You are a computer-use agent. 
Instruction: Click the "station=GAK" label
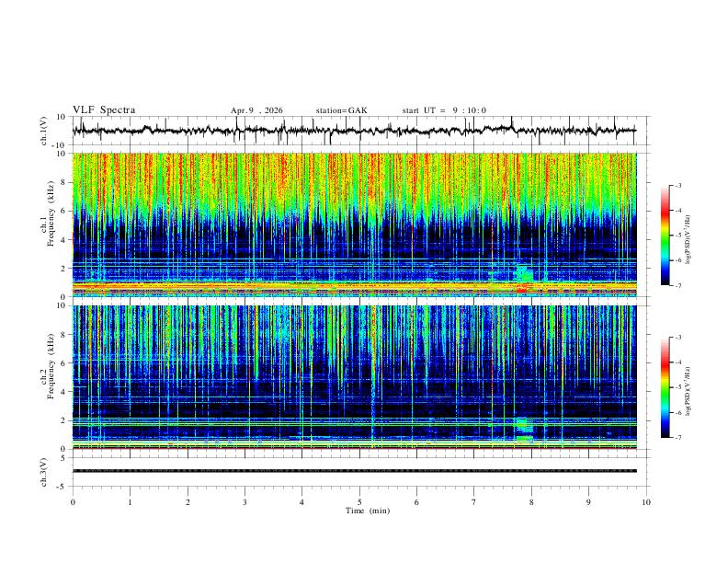coord(341,110)
